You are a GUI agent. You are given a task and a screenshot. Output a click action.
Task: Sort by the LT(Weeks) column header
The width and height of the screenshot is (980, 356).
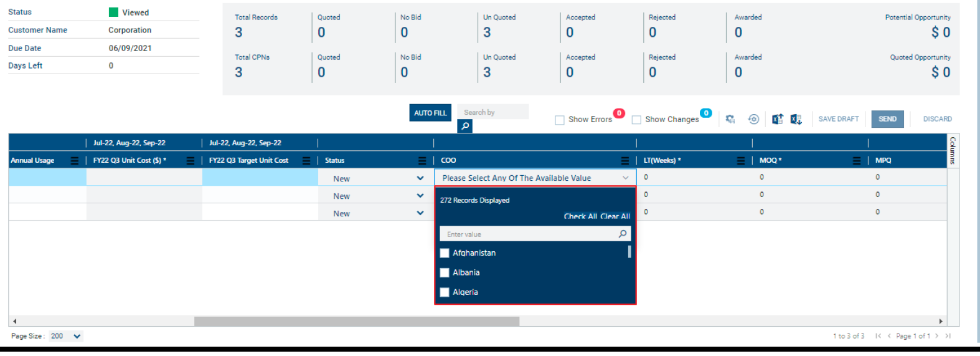click(662, 160)
